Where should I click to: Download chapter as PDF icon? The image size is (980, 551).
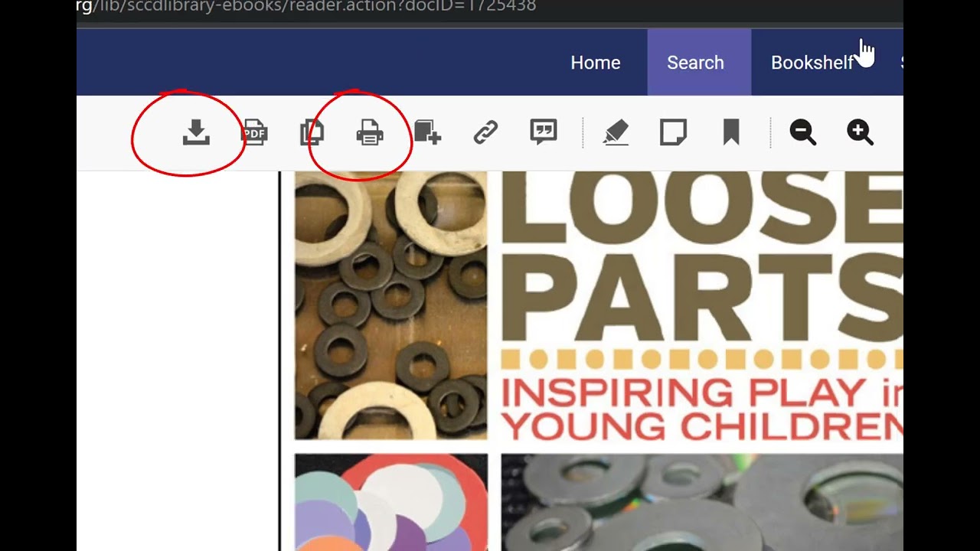tap(254, 132)
